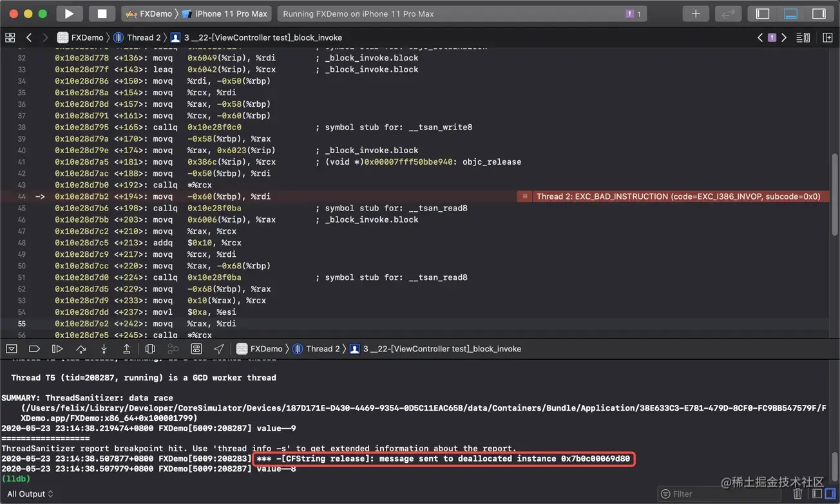Show the variables view pane button
The height and width of the screenshot is (504, 840).
817,494
